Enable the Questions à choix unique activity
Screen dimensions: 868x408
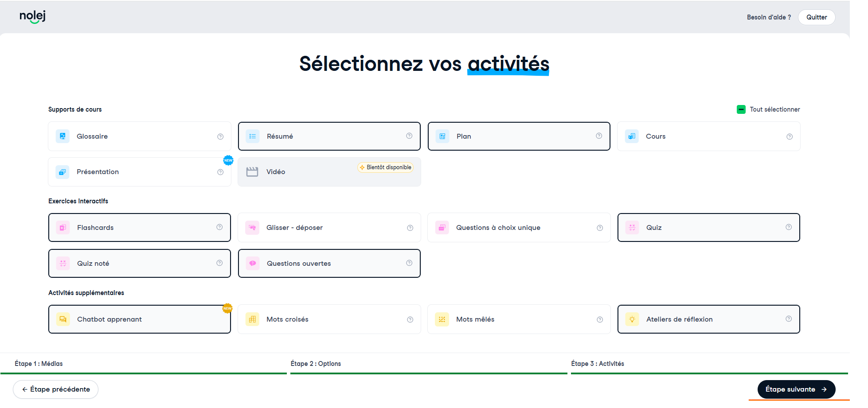click(519, 228)
